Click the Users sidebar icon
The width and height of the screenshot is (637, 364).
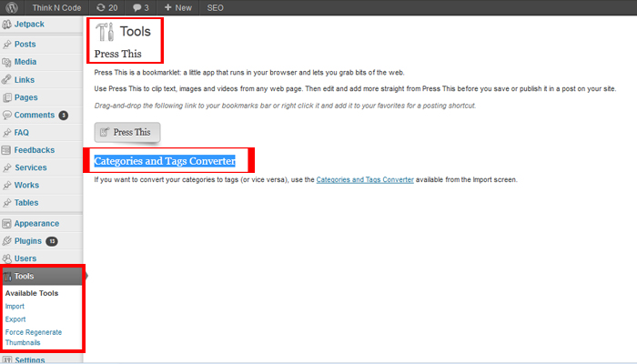coord(6,258)
